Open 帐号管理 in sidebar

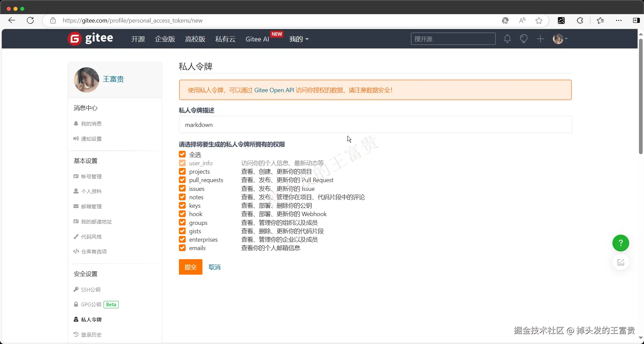88,176
